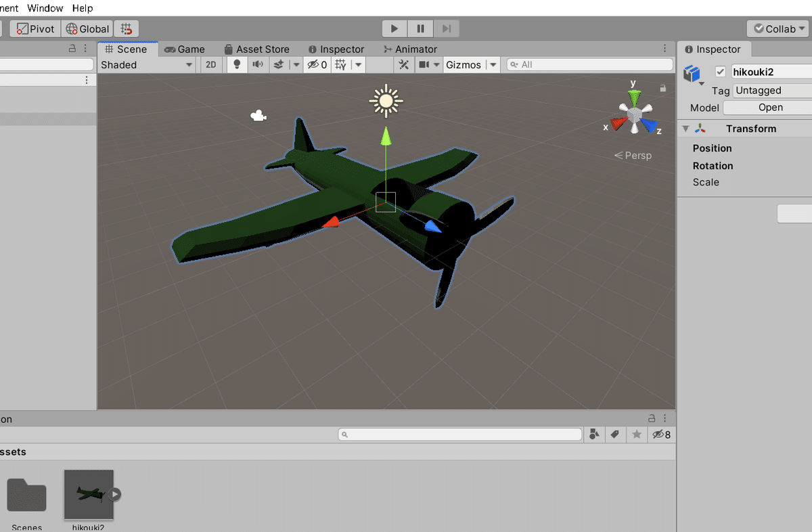Click the blue z cone on orientation gizmo

tap(650, 127)
